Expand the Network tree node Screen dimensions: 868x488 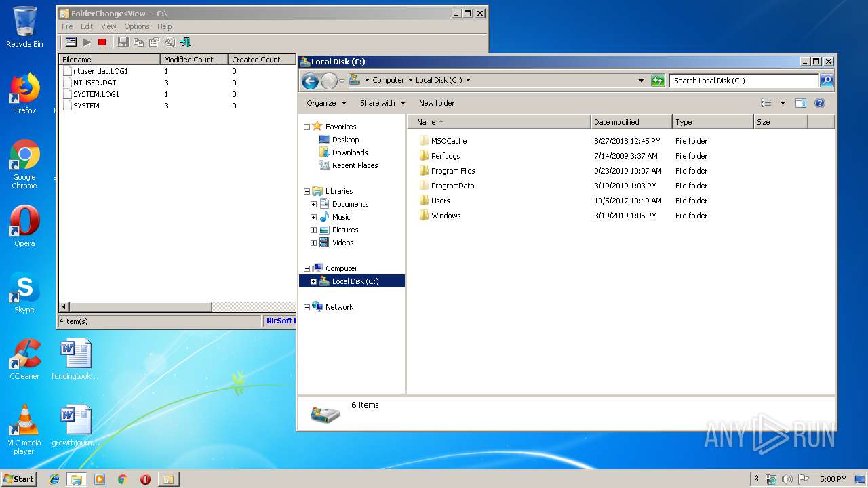pos(307,307)
